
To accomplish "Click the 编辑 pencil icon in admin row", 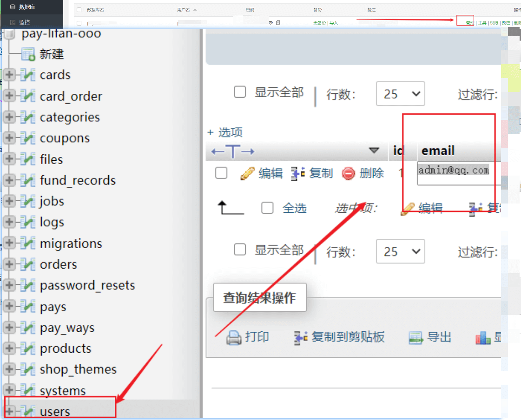I will coord(247,174).
